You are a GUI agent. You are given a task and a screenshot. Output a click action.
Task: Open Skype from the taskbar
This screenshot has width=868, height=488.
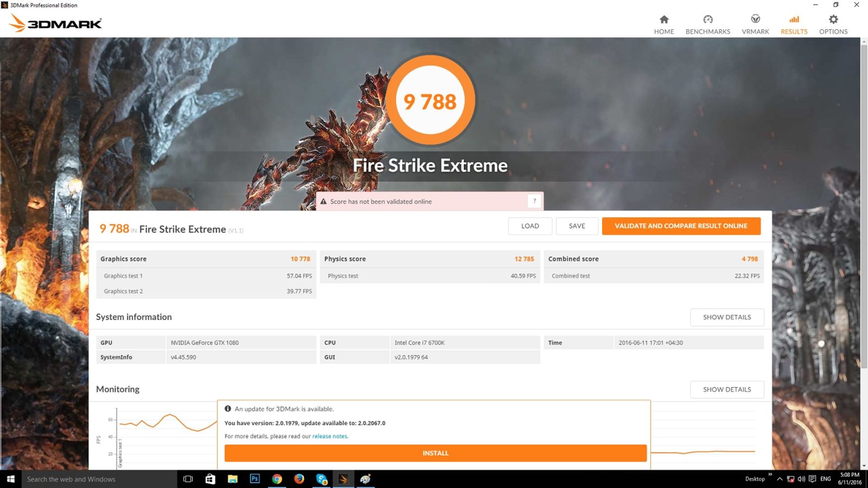[321, 479]
